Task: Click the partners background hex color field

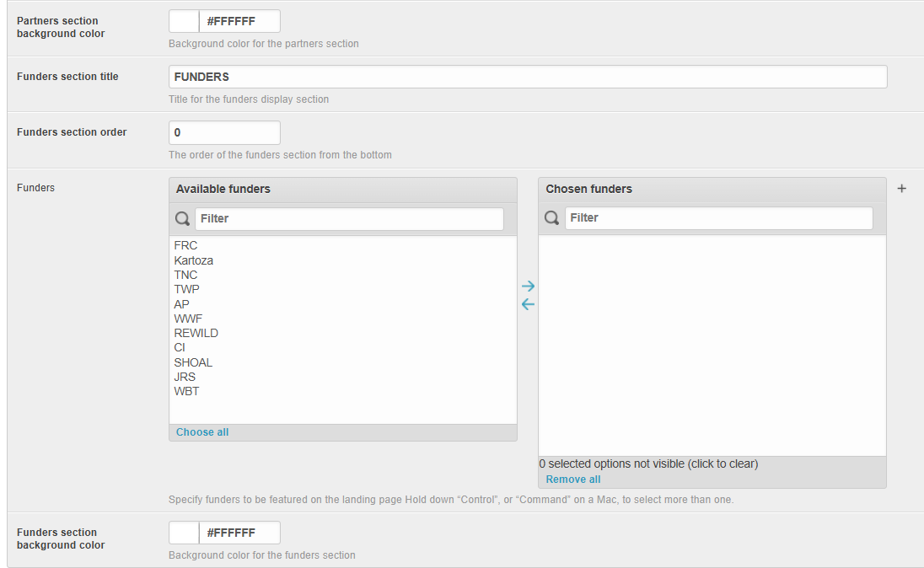Action: click(x=239, y=21)
